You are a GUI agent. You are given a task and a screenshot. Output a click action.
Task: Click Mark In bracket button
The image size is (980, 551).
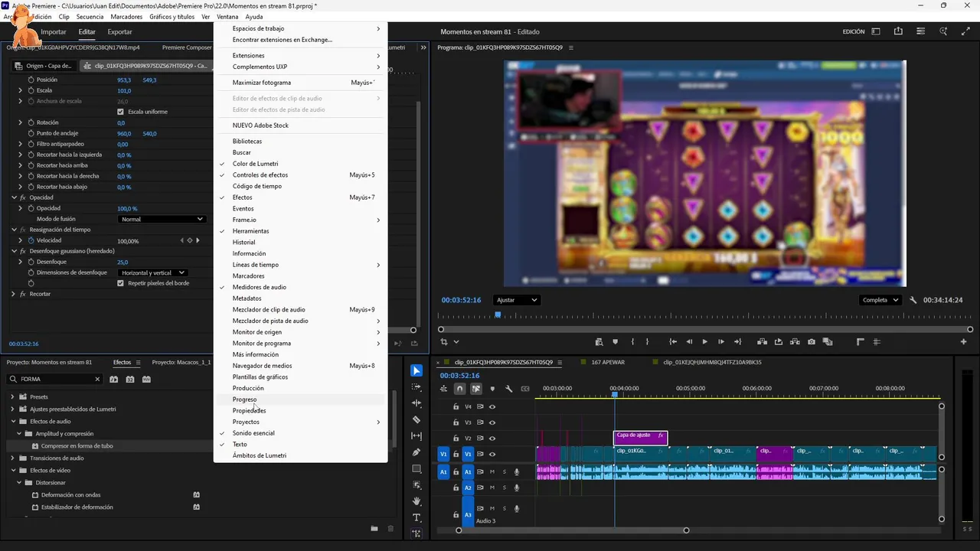[x=632, y=342]
